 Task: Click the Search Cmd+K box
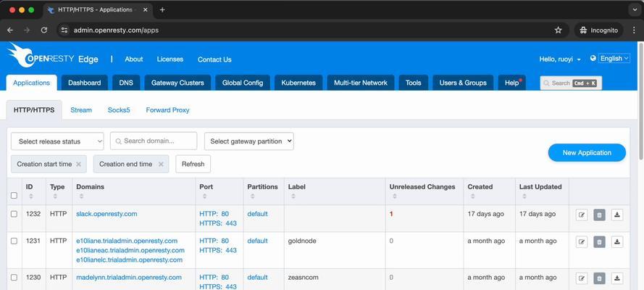[571, 83]
